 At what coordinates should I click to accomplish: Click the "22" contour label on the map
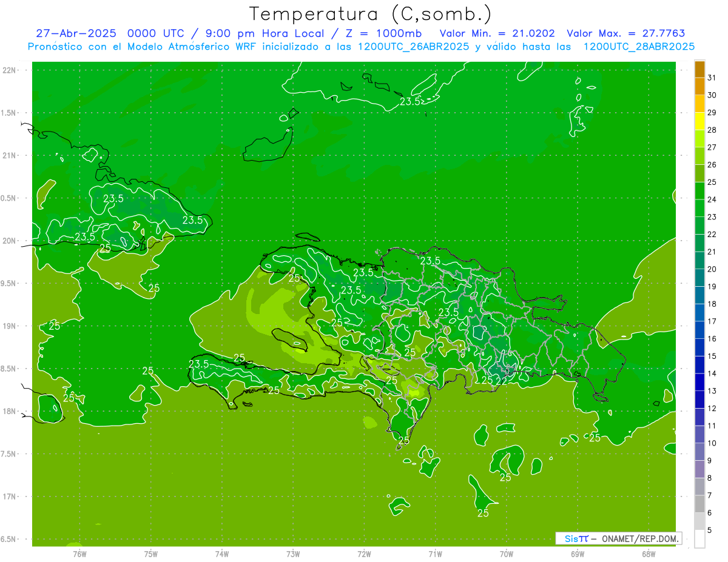click(x=502, y=380)
